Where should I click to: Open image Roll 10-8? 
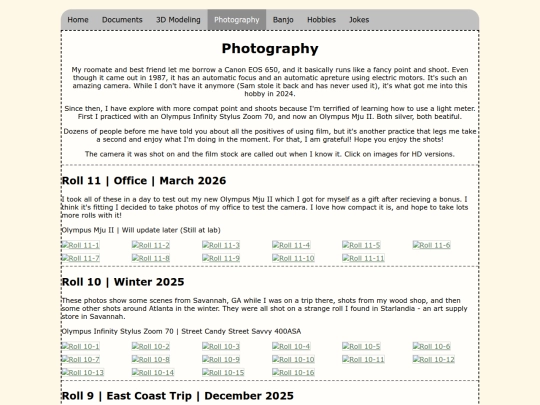(x=151, y=360)
